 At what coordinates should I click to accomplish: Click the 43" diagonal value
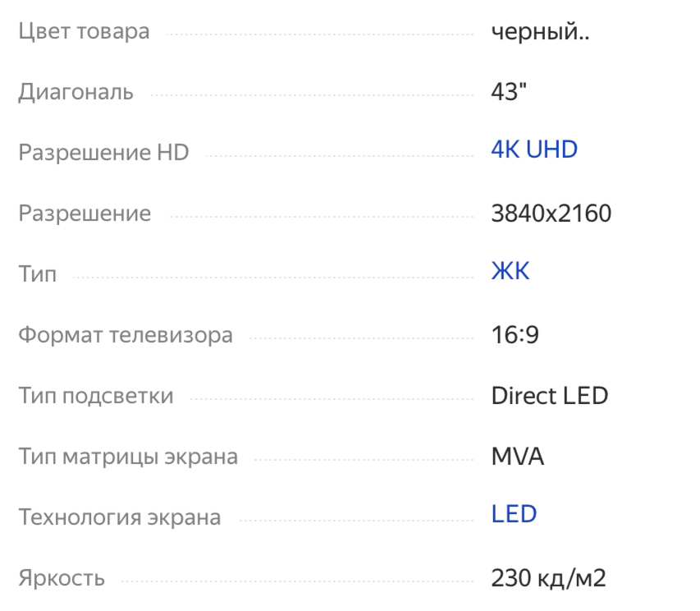509,91
